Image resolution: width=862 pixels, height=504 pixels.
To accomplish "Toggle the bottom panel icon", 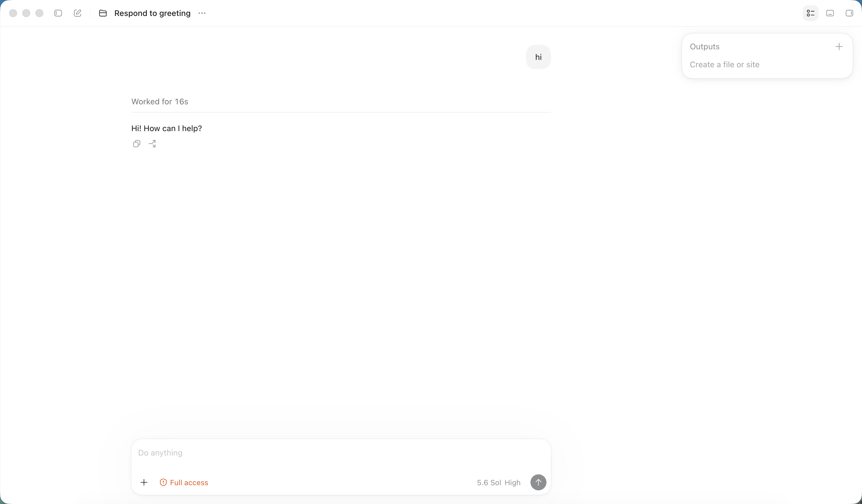I will coord(830,13).
